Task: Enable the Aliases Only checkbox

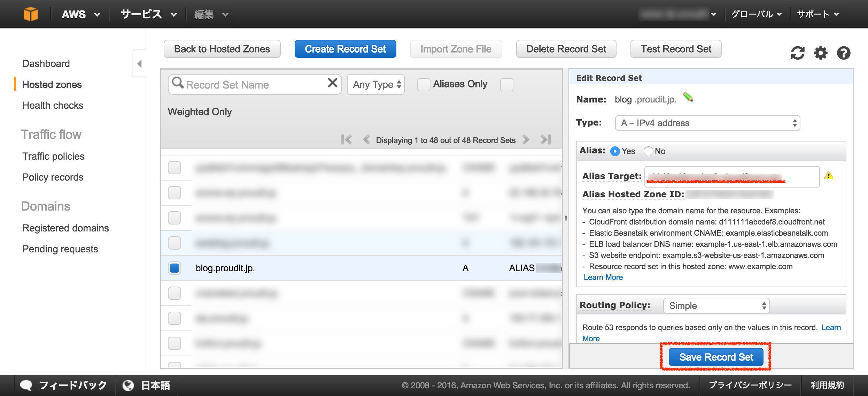Action: [424, 84]
